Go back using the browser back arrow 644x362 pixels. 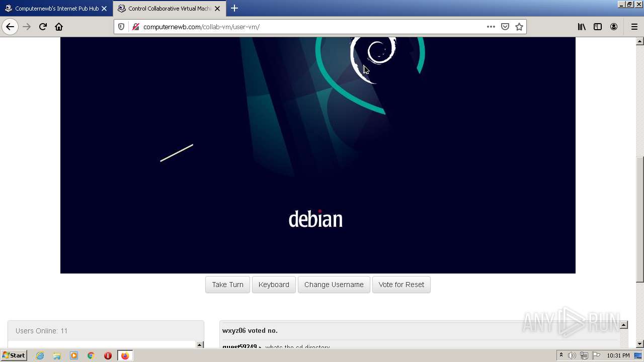pyautogui.click(x=10, y=27)
